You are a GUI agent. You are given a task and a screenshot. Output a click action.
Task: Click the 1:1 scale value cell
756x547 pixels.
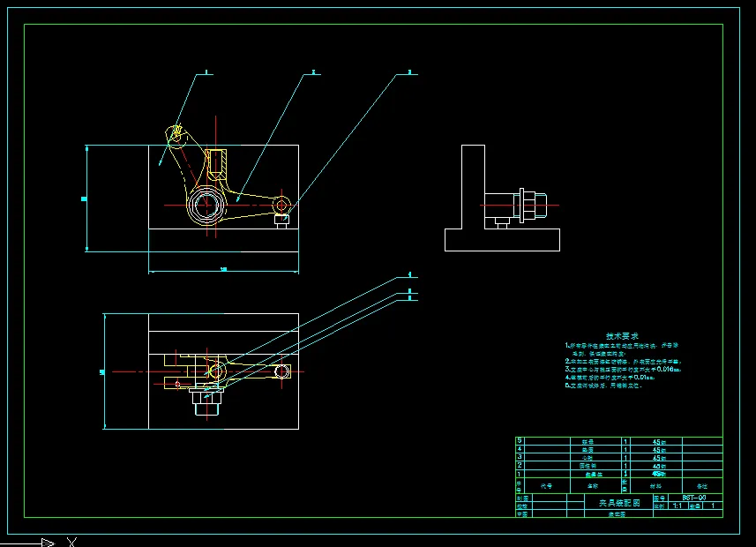[x=677, y=506]
